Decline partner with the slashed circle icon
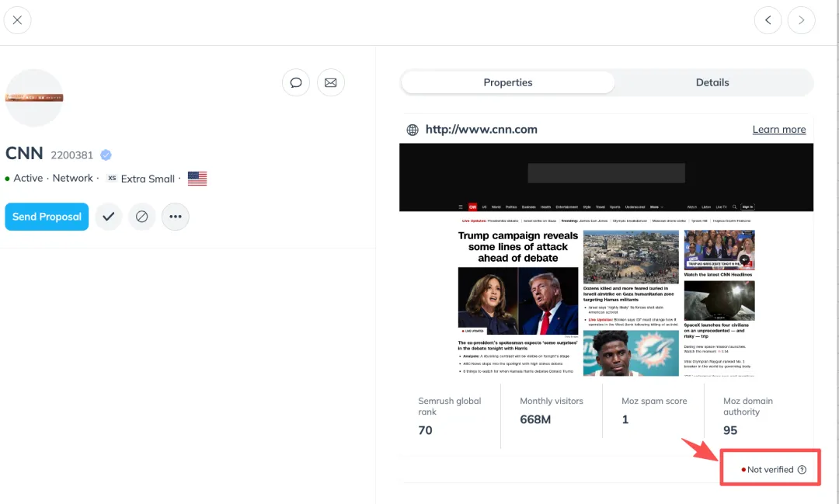 [142, 217]
